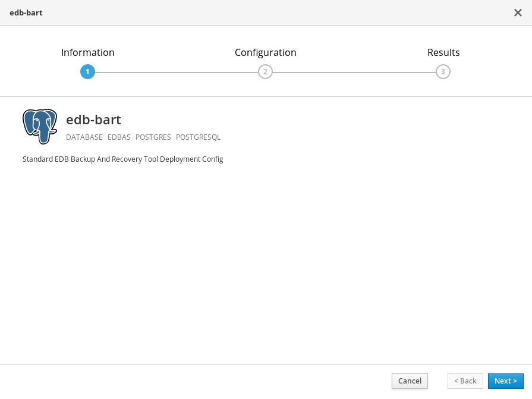This screenshot has height=399, width=532.
Task: Click the POSTGRESQL tag
Action: click(198, 137)
